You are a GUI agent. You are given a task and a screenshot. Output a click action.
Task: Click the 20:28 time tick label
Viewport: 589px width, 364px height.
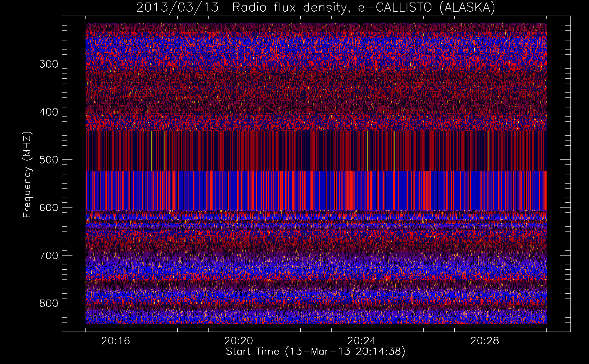pos(485,341)
